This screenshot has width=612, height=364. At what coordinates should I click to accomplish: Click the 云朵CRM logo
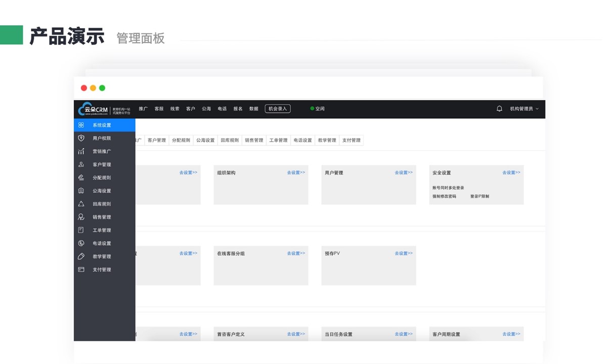coord(93,109)
